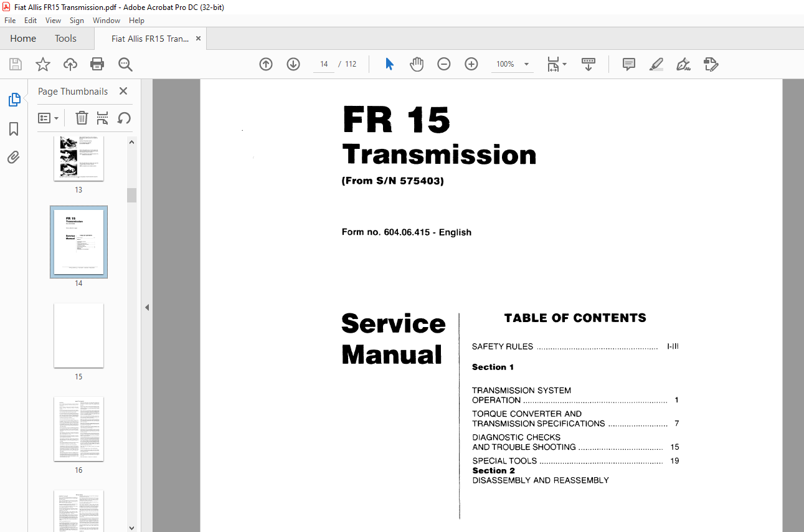Open the Window menu
The image size is (804, 532).
106,21
